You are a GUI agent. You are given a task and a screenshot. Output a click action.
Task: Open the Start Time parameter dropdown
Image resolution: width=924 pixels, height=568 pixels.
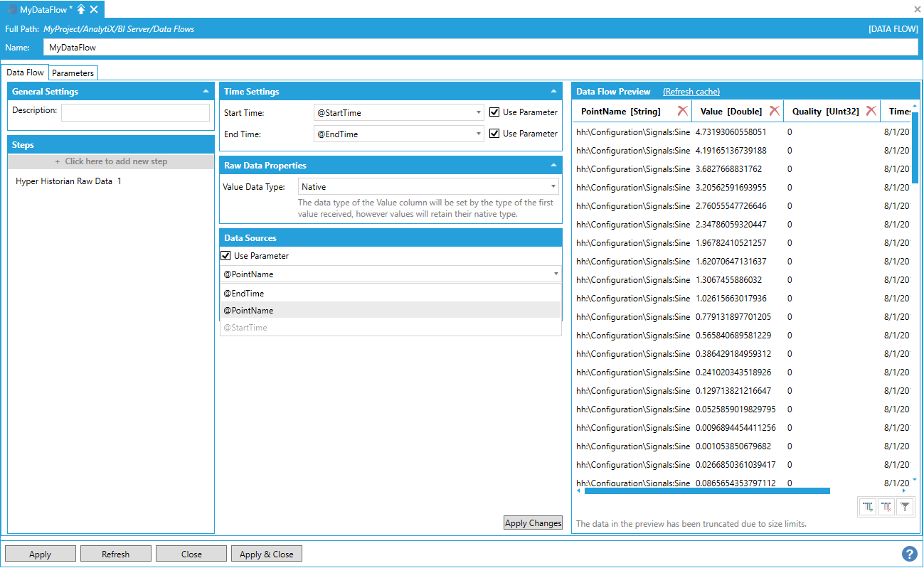click(399, 112)
